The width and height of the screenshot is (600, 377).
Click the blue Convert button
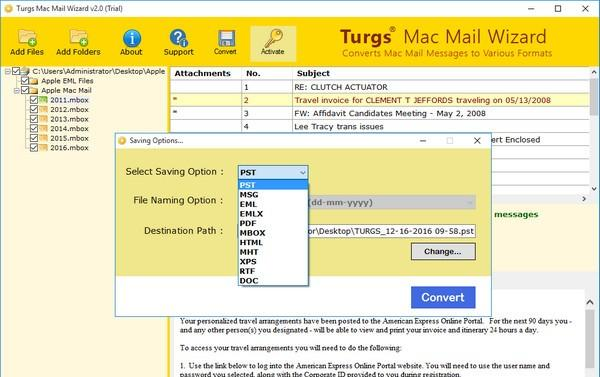click(x=443, y=297)
